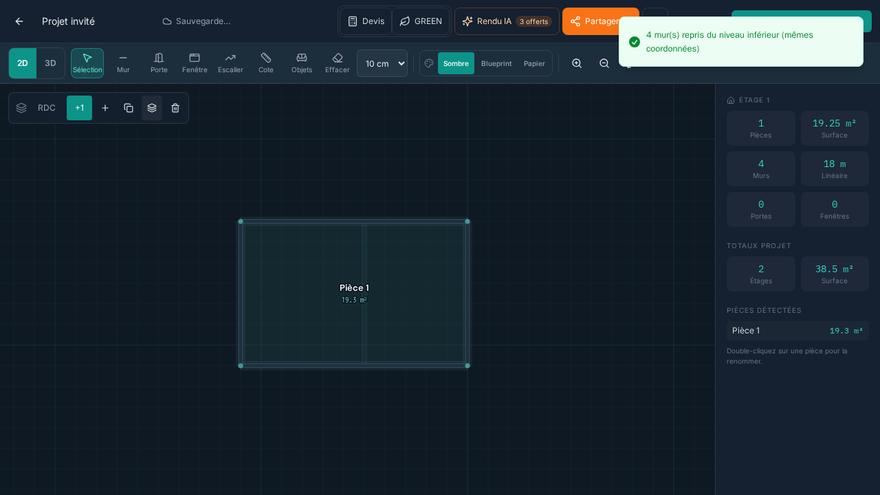
Task: Click the 2 Étages stat card
Action: tap(760, 274)
